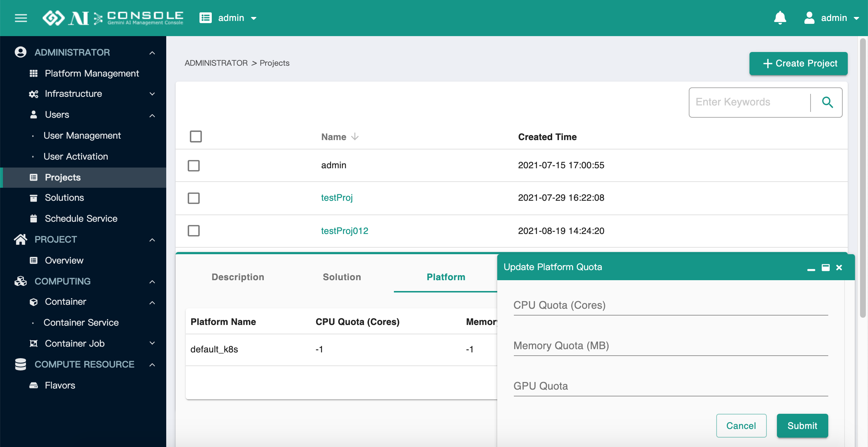Image resolution: width=868 pixels, height=447 pixels.
Task: Click the Infrastructure gears icon
Action: pyautogui.click(x=34, y=94)
